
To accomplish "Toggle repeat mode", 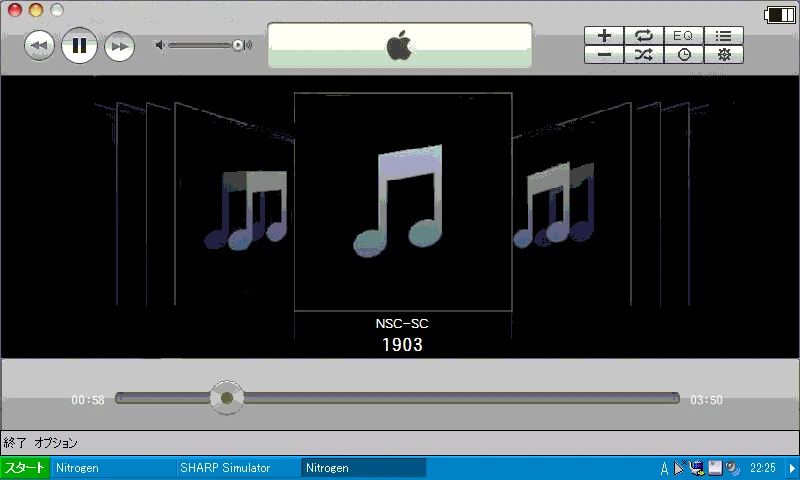I will 644,35.
